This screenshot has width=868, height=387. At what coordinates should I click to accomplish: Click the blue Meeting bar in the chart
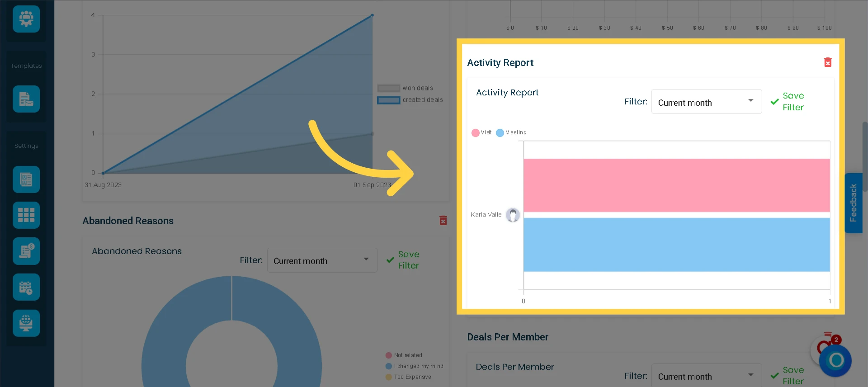click(x=677, y=245)
